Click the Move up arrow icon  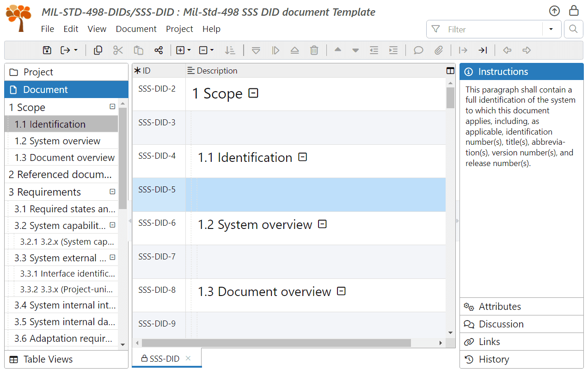coord(338,50)
